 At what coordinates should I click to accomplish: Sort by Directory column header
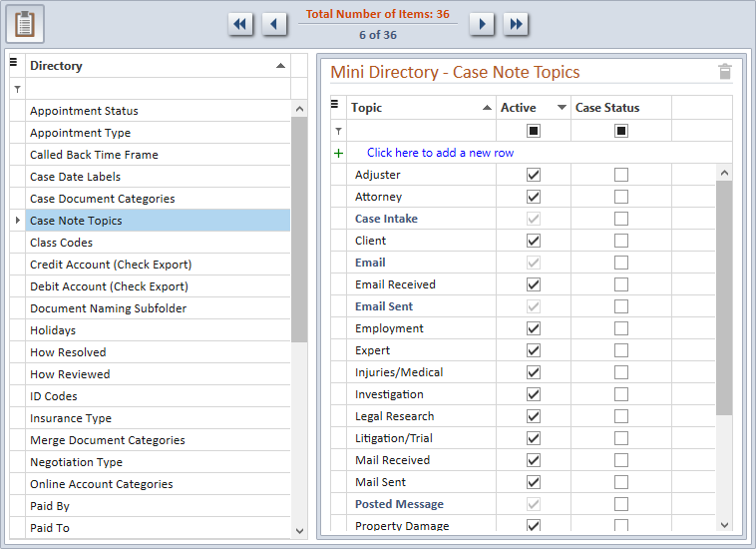coord(158,66)
